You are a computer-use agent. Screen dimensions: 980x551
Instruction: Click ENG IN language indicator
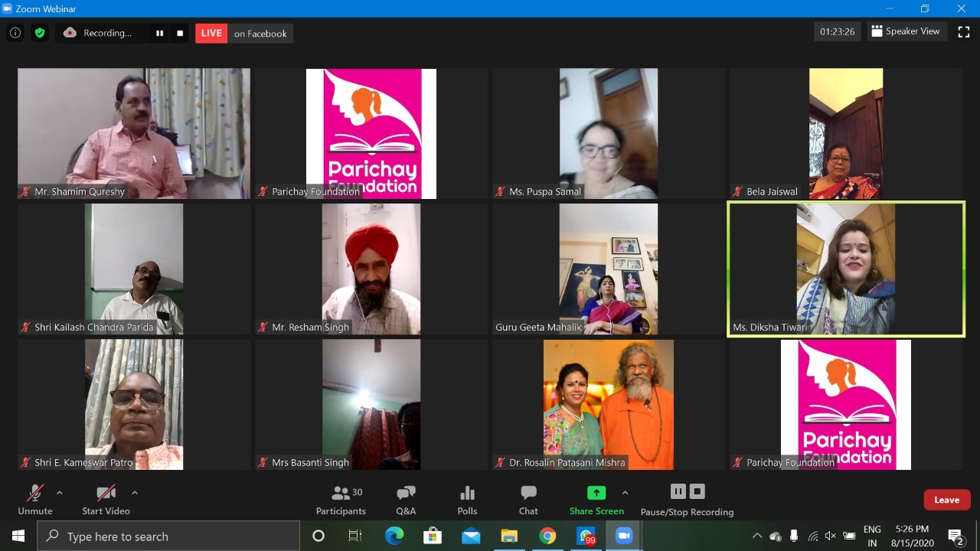click(x=872, y=536)
